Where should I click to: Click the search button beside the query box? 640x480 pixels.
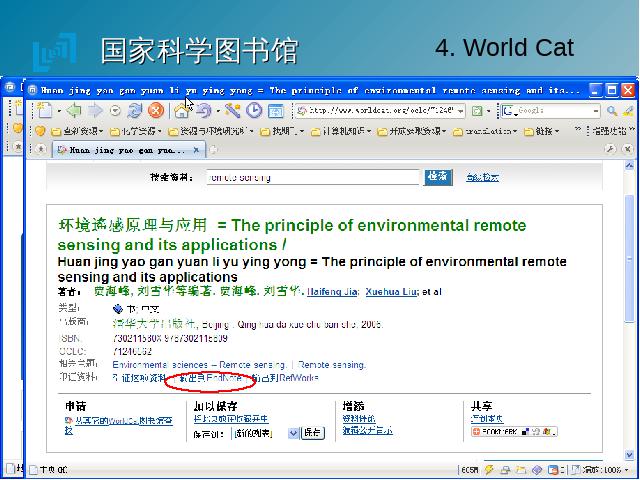[437, 177]
